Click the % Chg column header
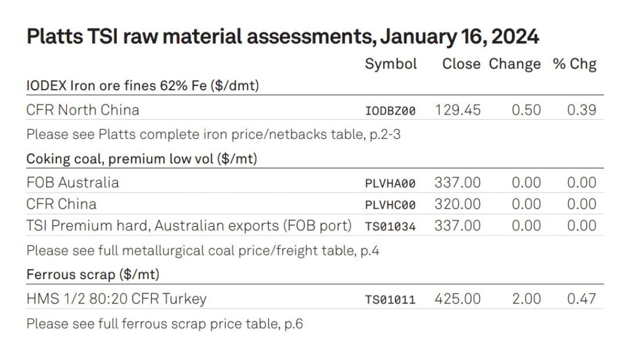 (x=575, y=64)
